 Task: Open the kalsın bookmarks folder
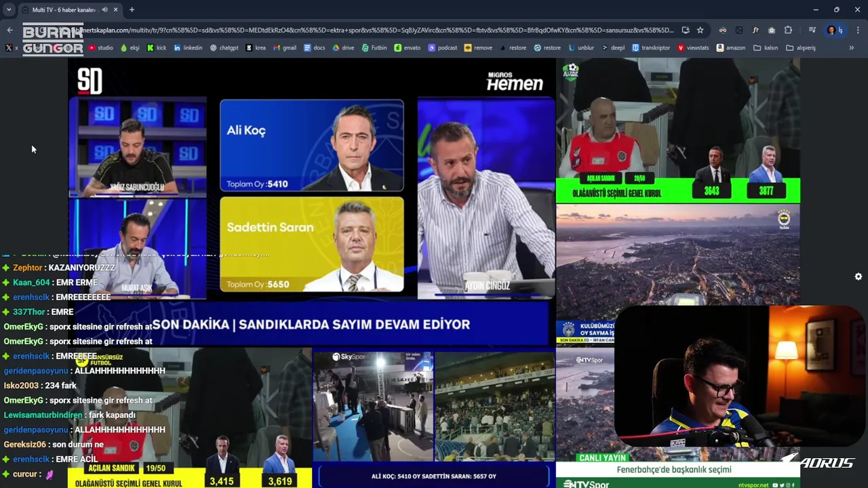[x=765, y=48]
